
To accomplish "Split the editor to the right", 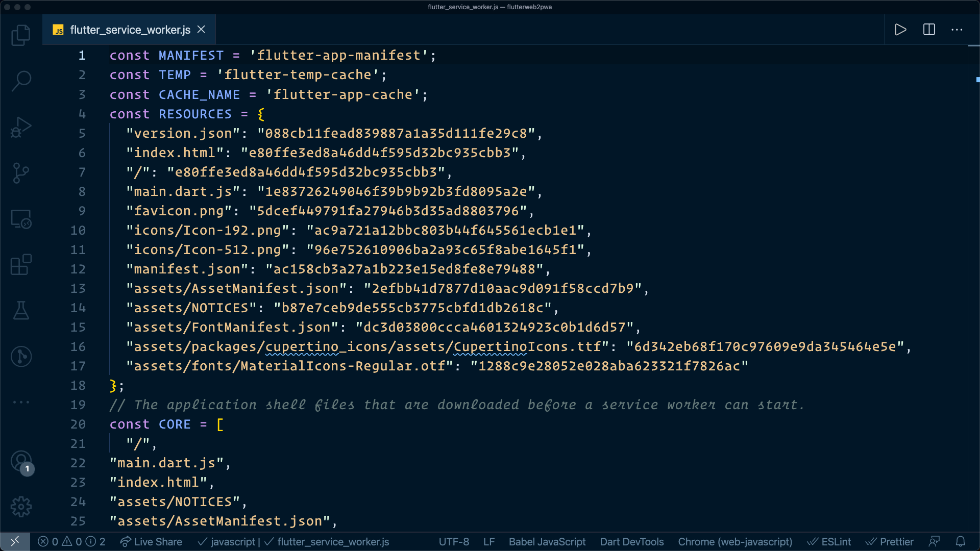I will coord(929,30).
